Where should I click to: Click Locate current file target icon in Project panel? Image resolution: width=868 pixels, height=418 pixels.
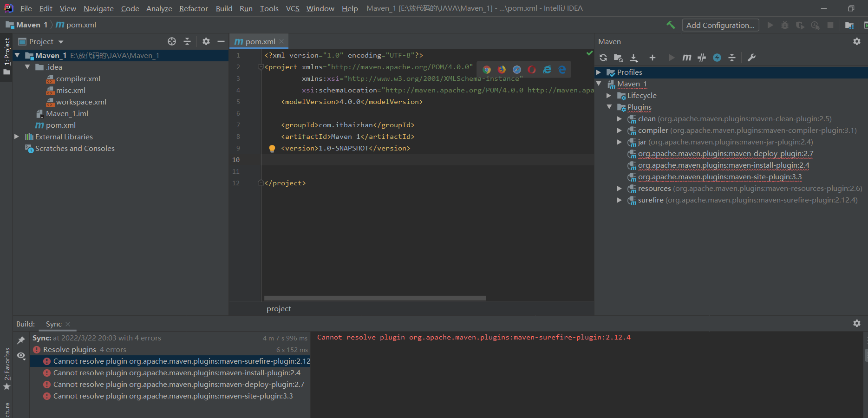(172, 41)
